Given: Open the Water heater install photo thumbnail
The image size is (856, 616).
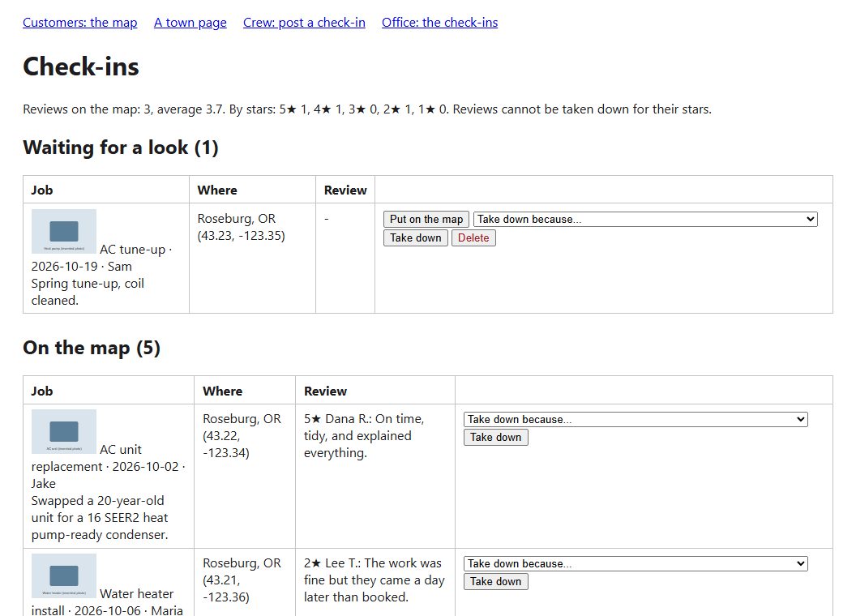Looking at the screenshot, I should pos(64,575).
